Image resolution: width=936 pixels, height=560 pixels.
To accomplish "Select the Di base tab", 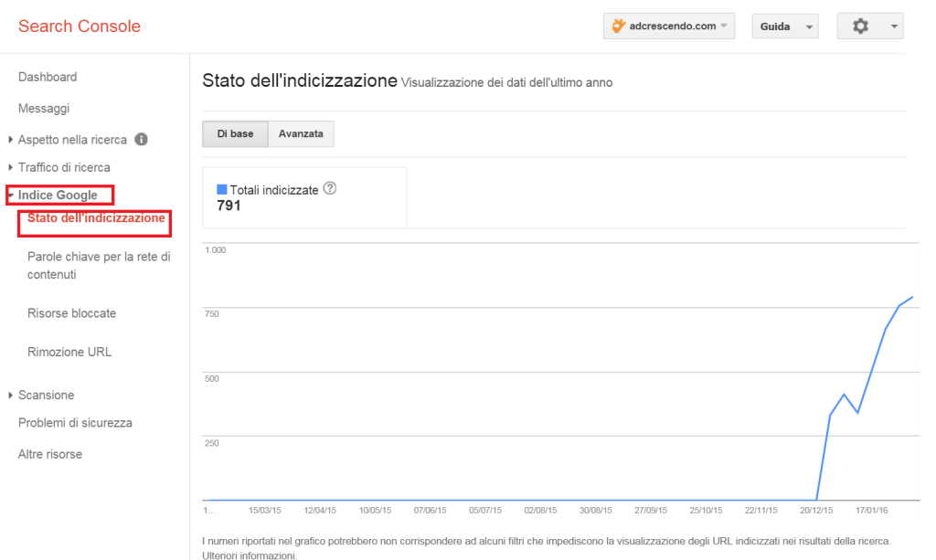I will pos(235,133).
